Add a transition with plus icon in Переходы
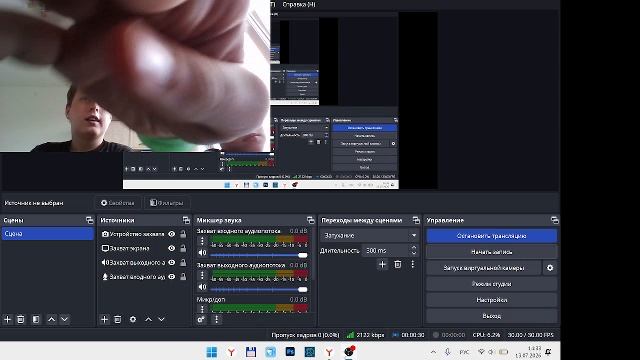640x360 pixels. click(x=382, y=264)
